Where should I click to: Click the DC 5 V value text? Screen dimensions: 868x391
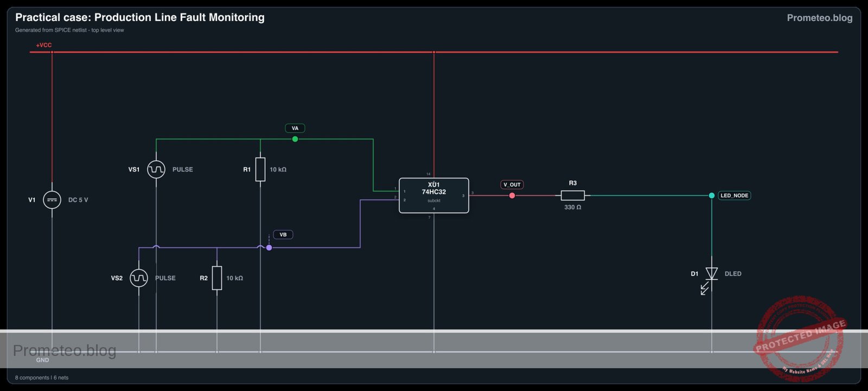click(x=78, y=200)
